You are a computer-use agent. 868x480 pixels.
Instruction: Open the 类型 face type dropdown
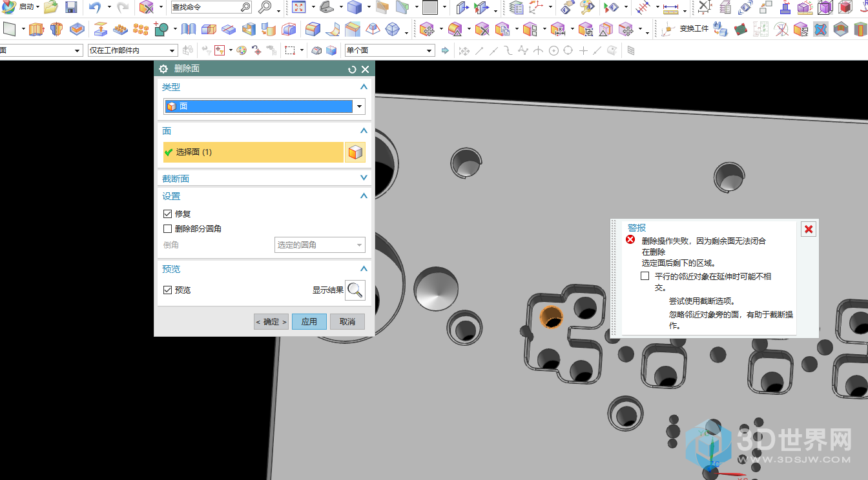coord(264,106)
